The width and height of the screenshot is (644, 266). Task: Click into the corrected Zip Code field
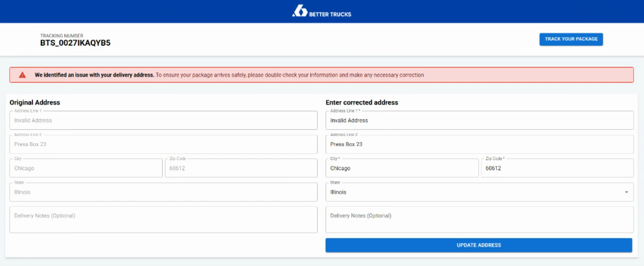(557, 168)
